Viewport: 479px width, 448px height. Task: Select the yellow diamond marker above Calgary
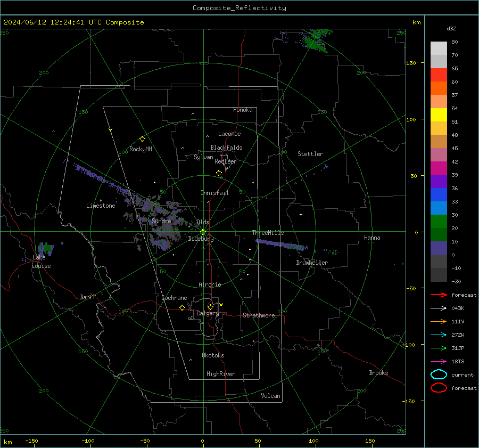[210, 307]
